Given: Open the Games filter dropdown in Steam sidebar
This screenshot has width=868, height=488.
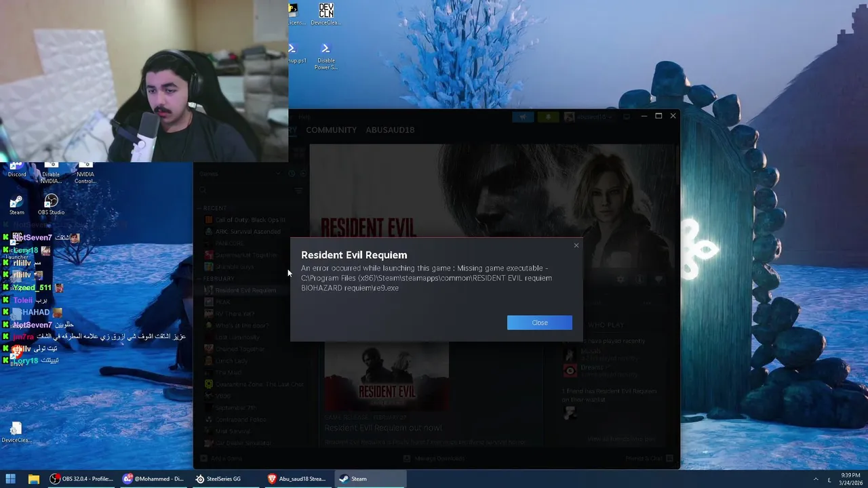Looking at the screenshot, I should (x=239, y=174).
